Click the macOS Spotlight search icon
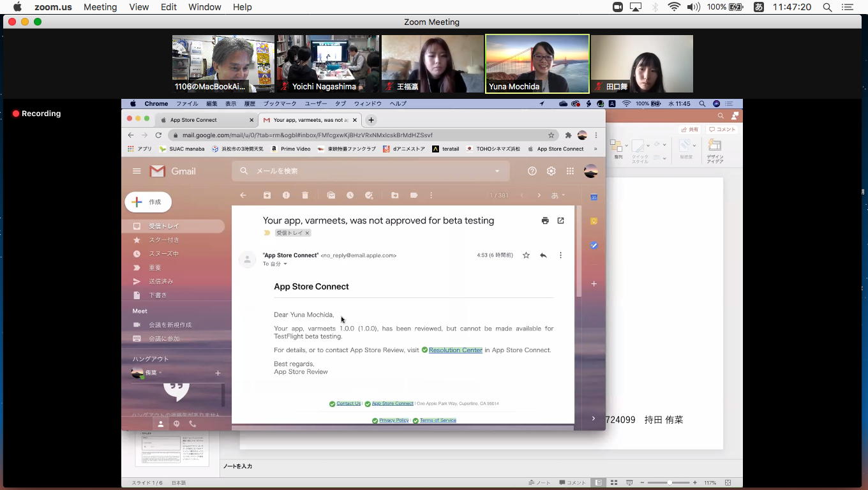868x490 pixels. (827, 7)
